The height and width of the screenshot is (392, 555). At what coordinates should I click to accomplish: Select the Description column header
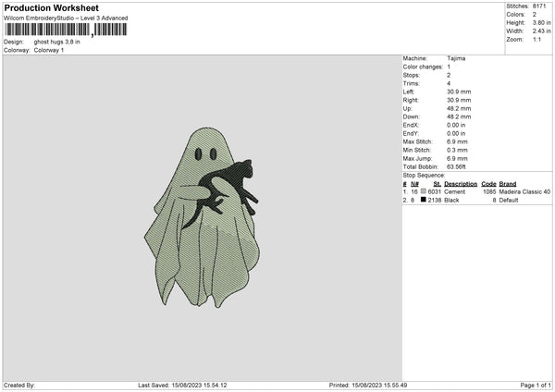[460, 184]
